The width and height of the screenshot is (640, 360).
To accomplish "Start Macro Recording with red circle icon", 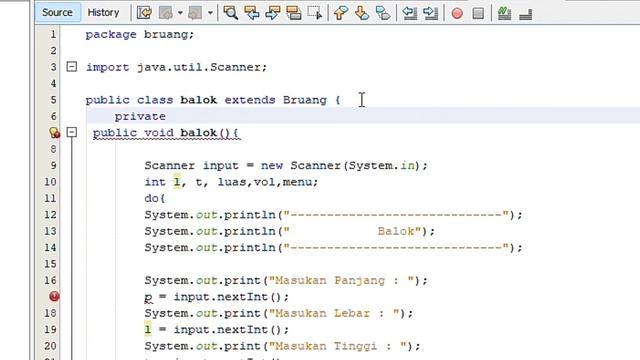I will (x=457, y=13).
